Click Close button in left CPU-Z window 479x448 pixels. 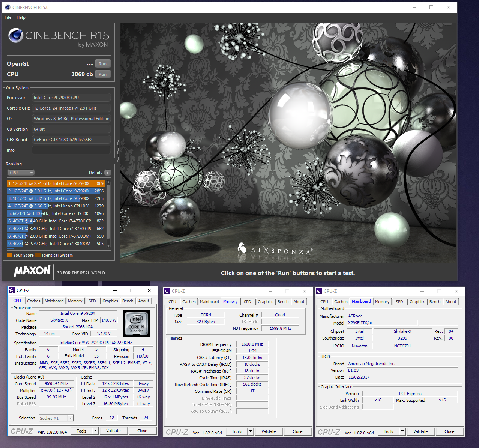pyautogui.click(x=142, y=431)
